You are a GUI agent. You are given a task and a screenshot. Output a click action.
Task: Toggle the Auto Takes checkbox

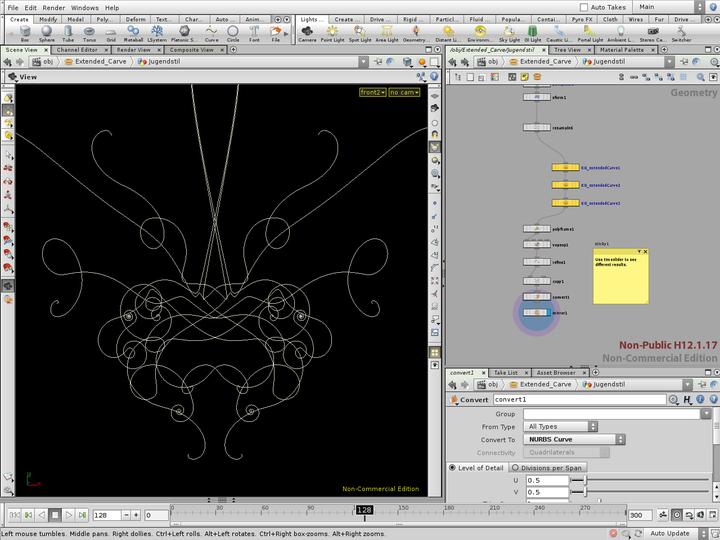584,7
